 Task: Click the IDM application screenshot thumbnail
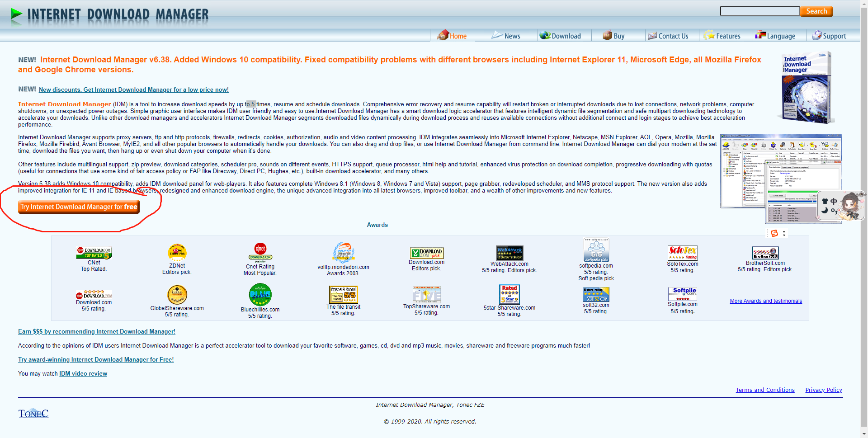coord(781,178)
